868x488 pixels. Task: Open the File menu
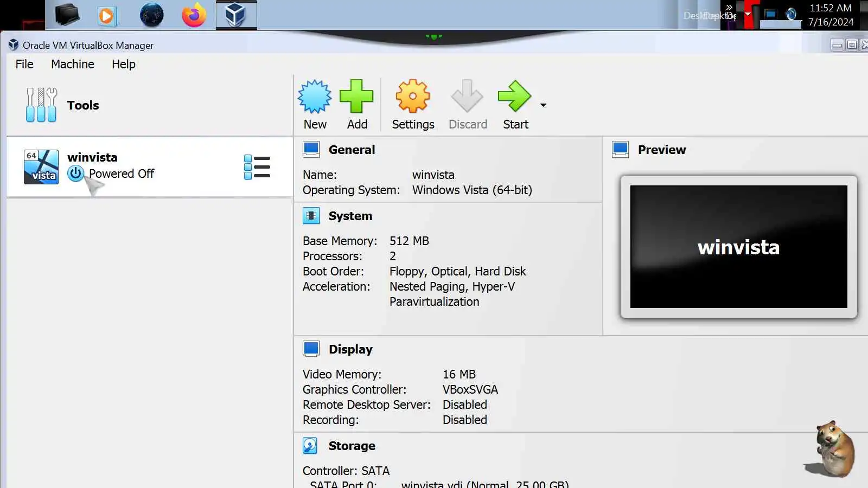tap(24, 64)
